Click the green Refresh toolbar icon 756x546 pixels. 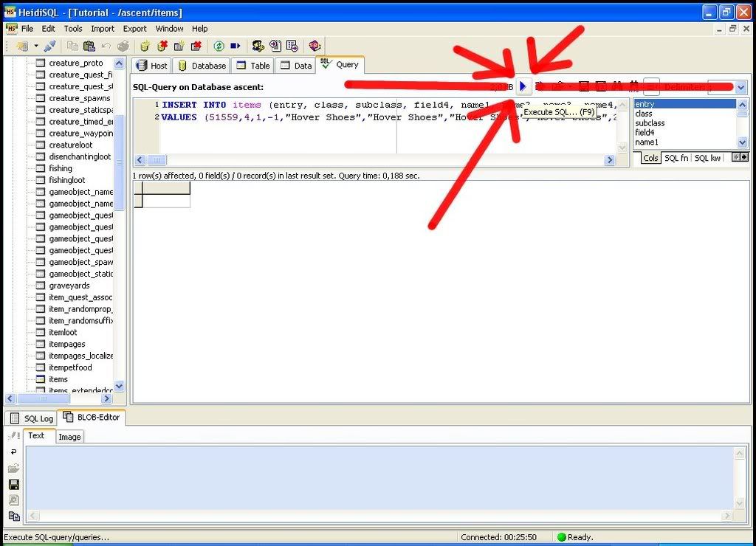coord(219,46)
